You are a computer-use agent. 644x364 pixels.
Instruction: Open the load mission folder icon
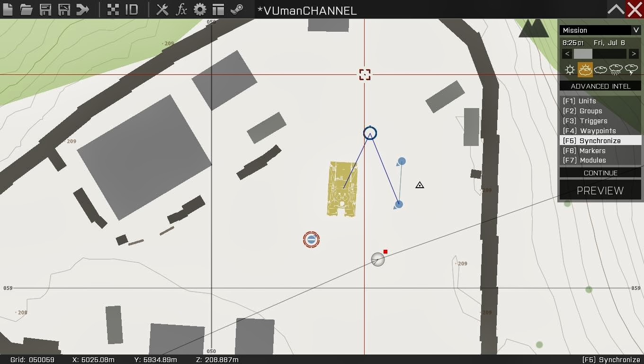pyautogui.click(x=26, y=9)
